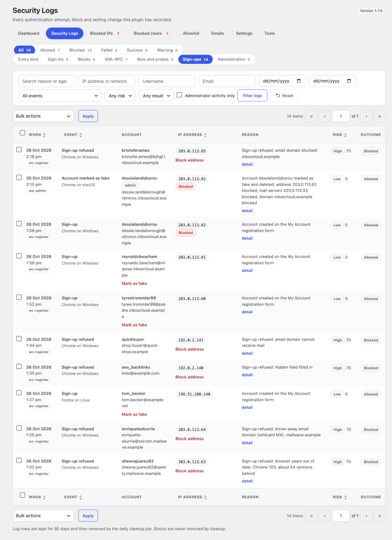The height and width of the screenshot is (540, 392).
Task: Go to the first page in top pagination
Action: pyautogui.click(x=311, y=116)
